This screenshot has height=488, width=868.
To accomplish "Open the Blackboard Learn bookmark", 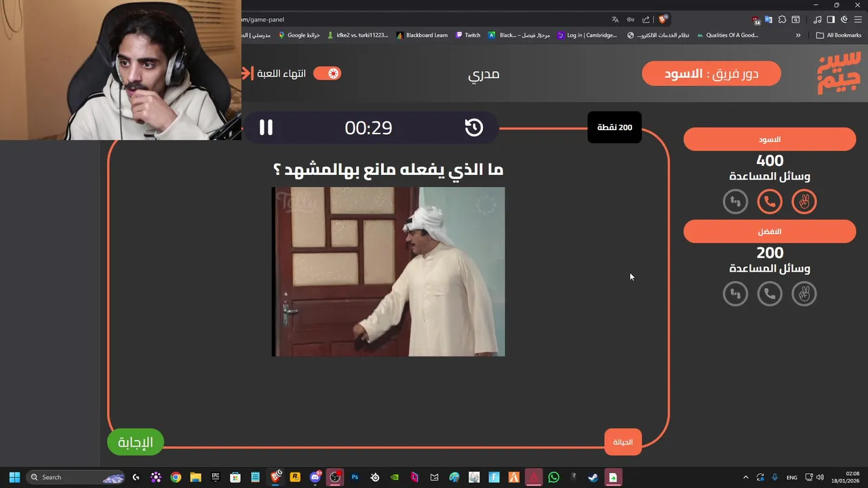I will [422, 35].
